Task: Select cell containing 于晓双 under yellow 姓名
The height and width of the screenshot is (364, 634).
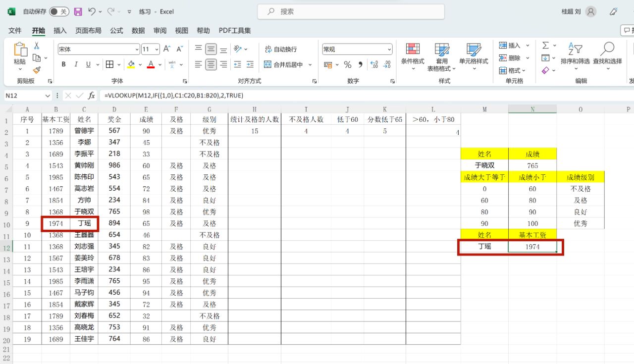Action: pos(484,165)
